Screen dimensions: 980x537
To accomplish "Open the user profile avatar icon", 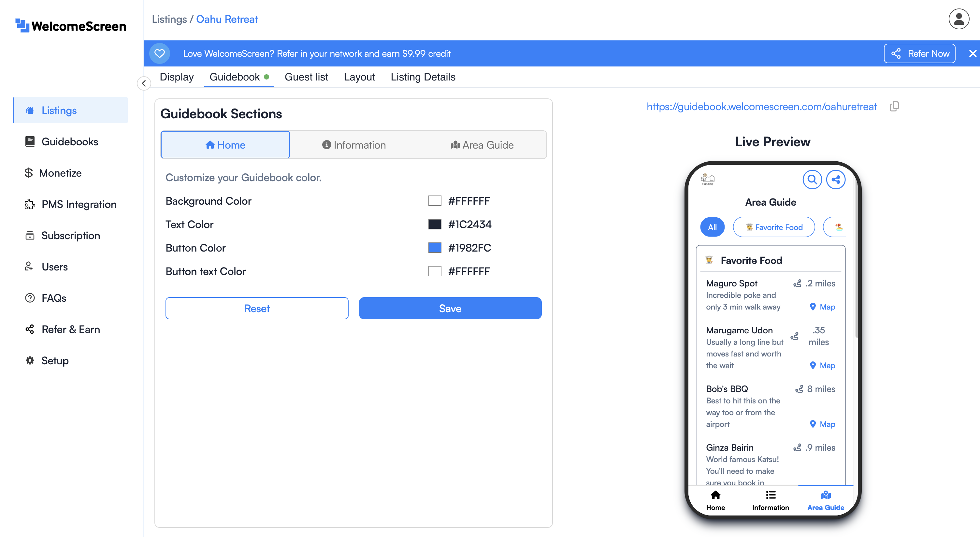I will pyautogui.click(x=959, y=19).
